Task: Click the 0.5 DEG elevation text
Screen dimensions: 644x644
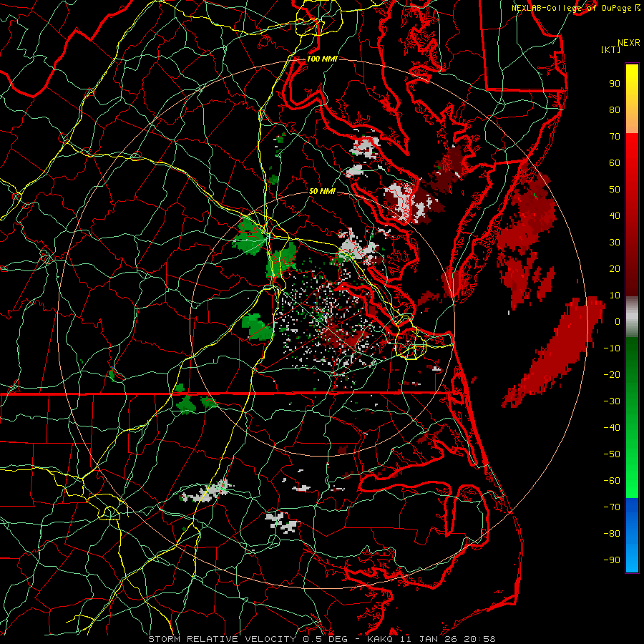Action: click(x=326, y=639)
